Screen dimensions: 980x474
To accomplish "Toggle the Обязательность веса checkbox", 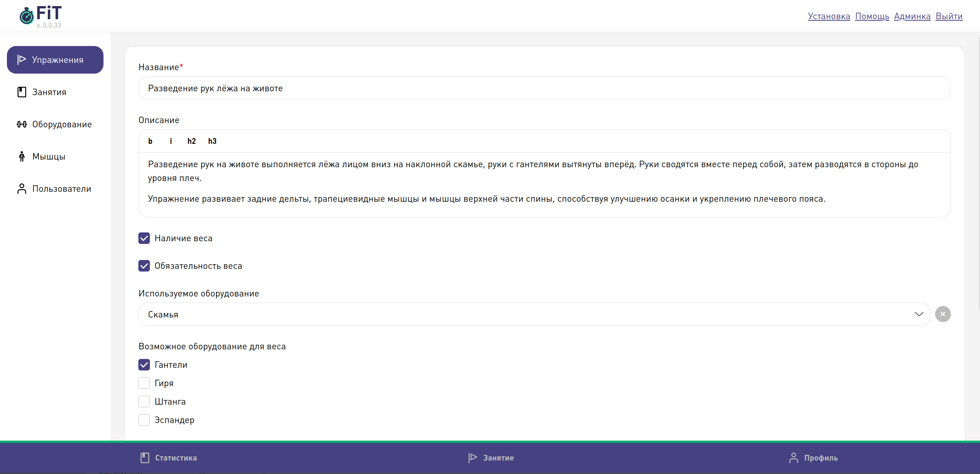I will coord(144,266).
